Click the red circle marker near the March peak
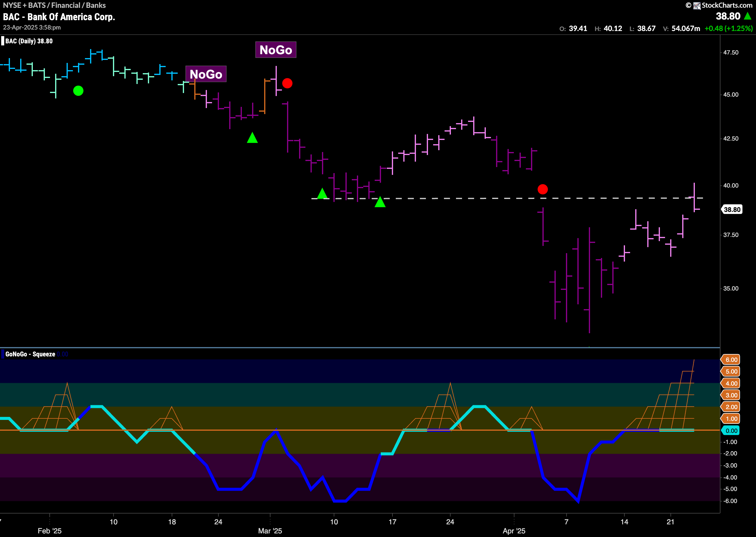 (287, 83)
